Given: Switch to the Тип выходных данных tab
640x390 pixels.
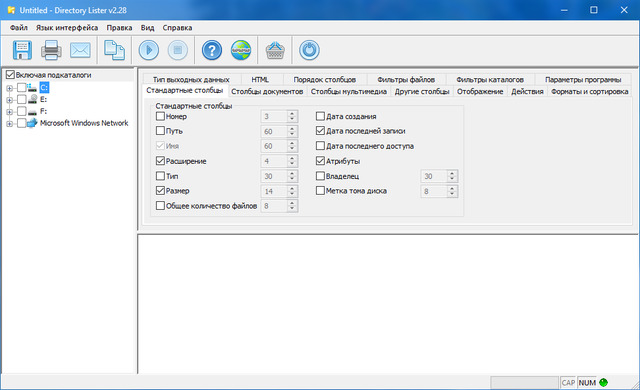Looking at the screenshot, I should click(x=191, y=80).
